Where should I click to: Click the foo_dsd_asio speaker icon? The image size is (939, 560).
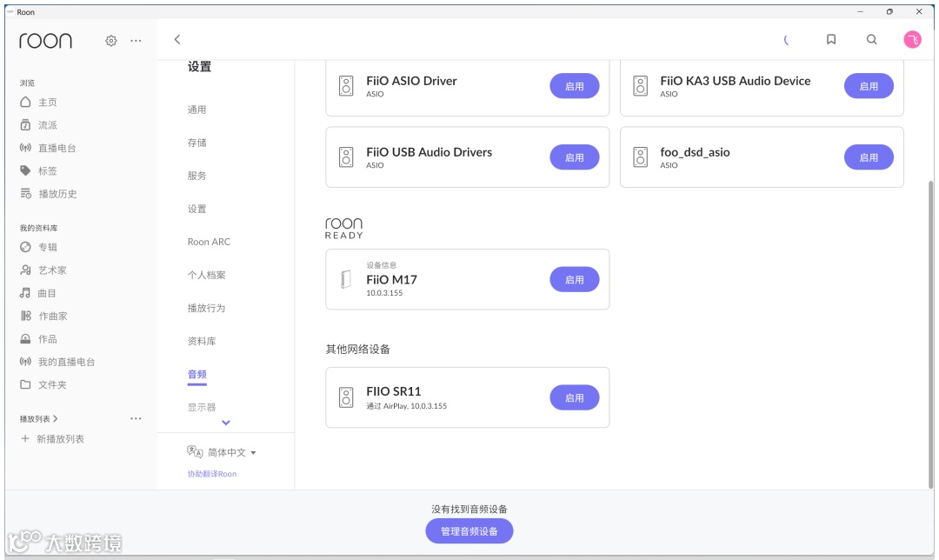click(640, 157)
